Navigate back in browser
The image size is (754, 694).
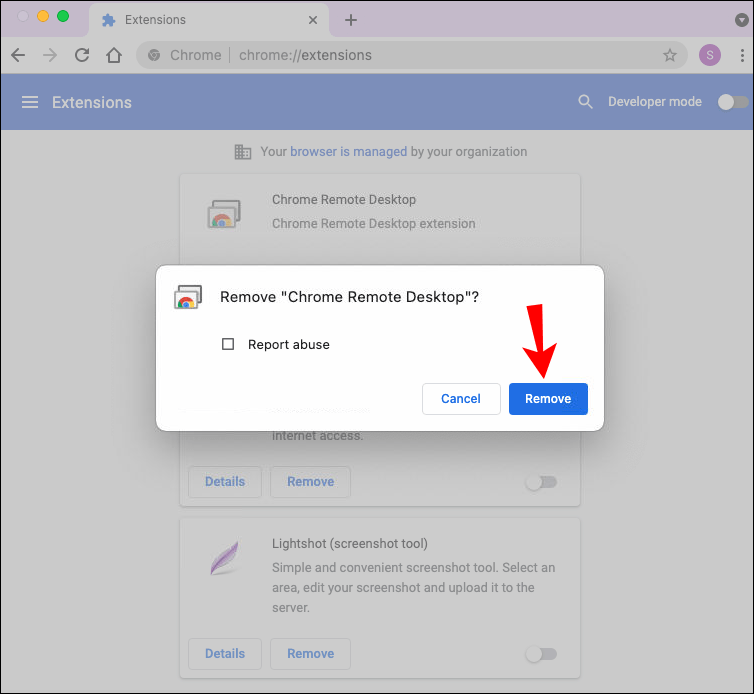[x=18, y=55]
